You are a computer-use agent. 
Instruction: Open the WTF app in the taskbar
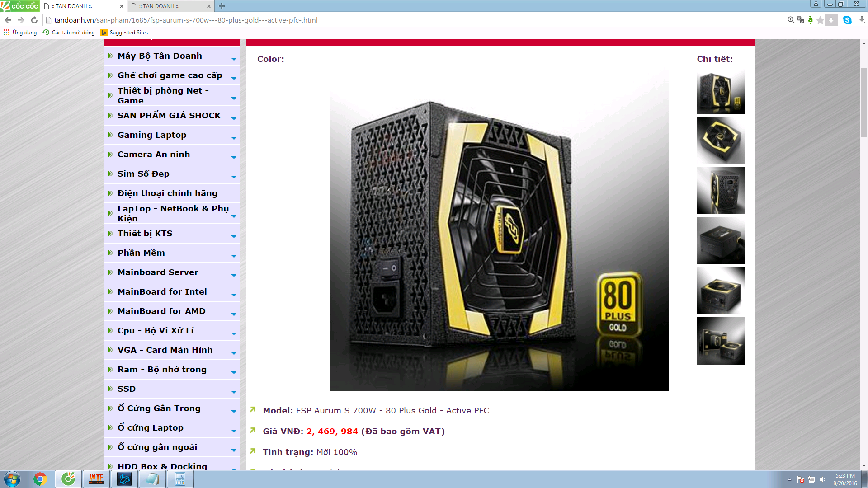click(x=96, y=479)
